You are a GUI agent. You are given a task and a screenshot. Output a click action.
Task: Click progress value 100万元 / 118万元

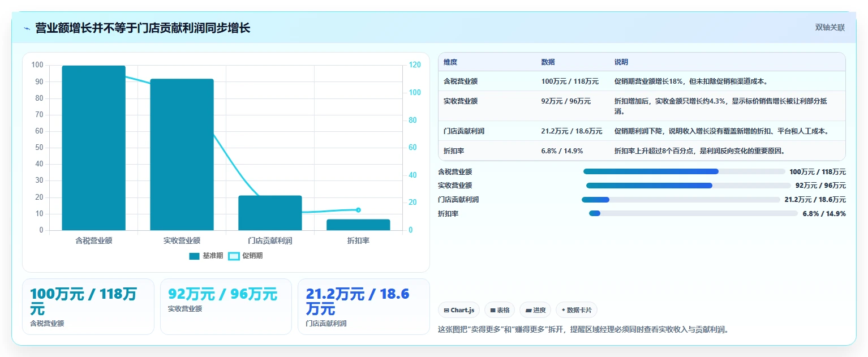(x=818, y=171)
